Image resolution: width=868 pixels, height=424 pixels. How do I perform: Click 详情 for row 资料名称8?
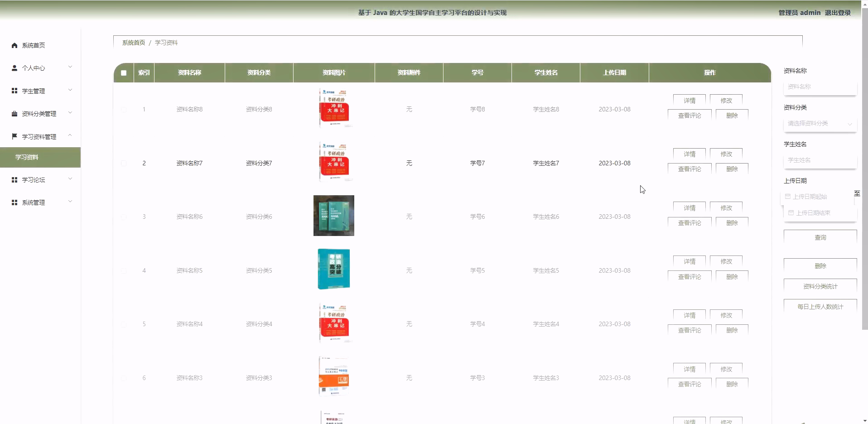coord(690,101)
